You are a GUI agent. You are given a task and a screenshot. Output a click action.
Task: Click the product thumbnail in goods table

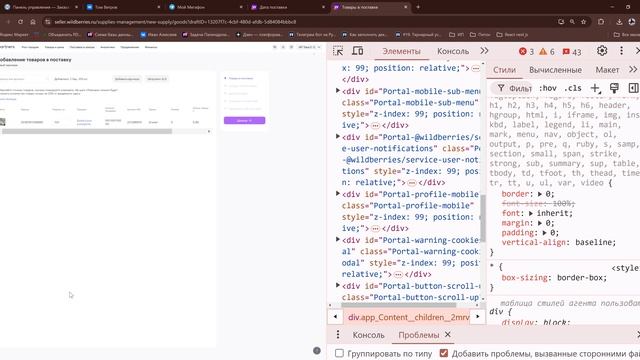(x=2, y=122)
